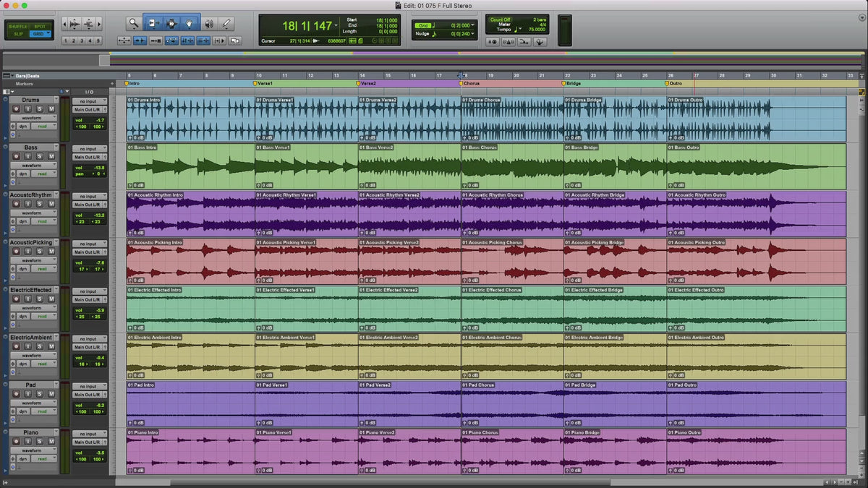Open Bass automation mode 'read' dropdown

tap(44, 174)
